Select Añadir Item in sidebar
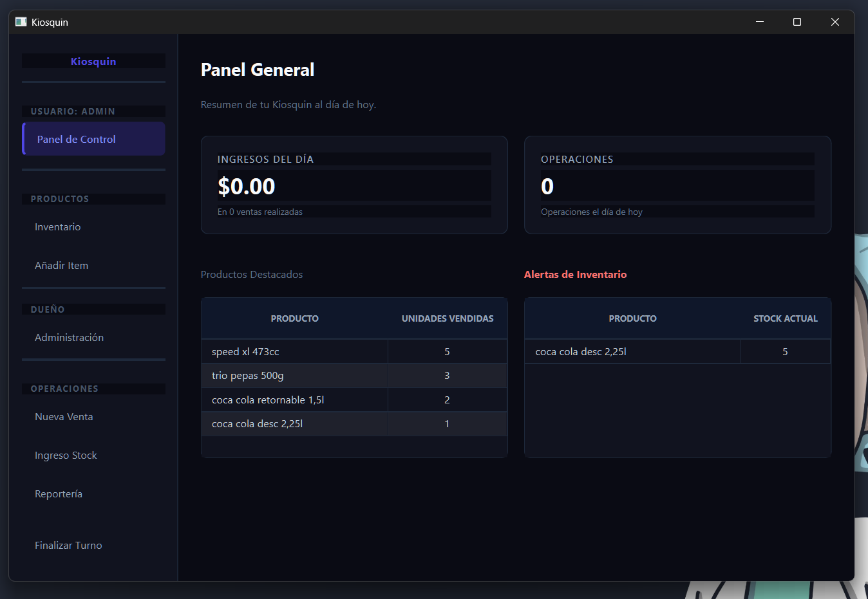868x599 pixels. pos(61,265)
